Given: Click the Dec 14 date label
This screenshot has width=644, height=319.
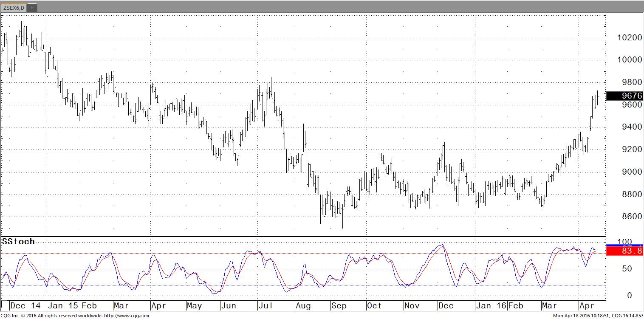Looking at the screenshot, I should [x=25, y=306].
